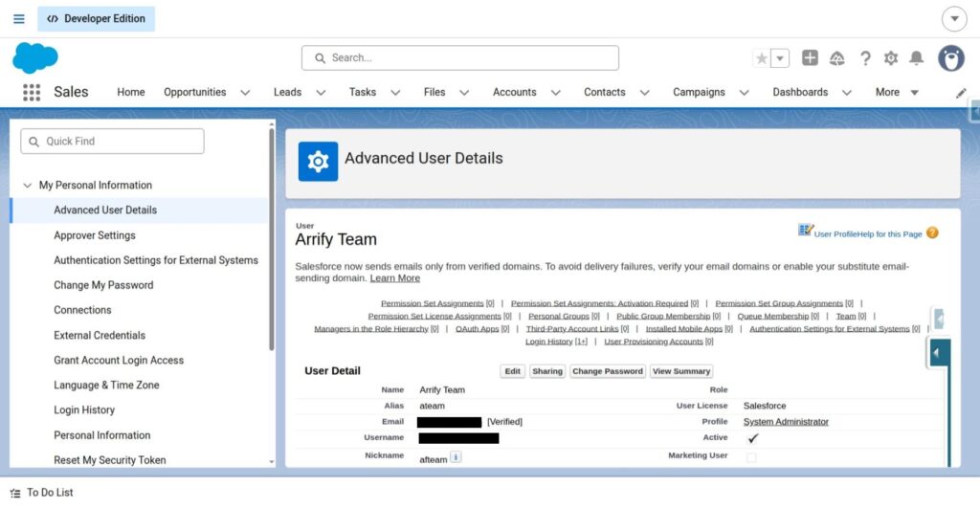This screenshot has width=980, height=508.
Task: Click the Salesforce cloud logo
Action: click(x=35, y=58)
